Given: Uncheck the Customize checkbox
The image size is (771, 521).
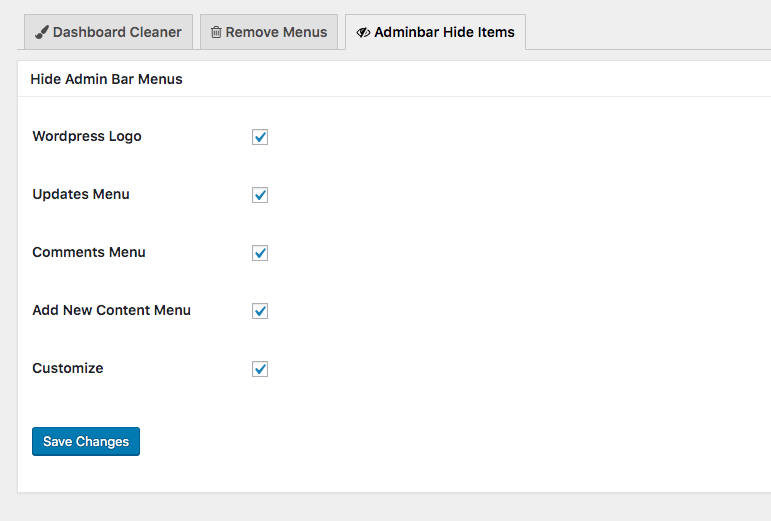Looking at the screenshot, I should point(260,369).
